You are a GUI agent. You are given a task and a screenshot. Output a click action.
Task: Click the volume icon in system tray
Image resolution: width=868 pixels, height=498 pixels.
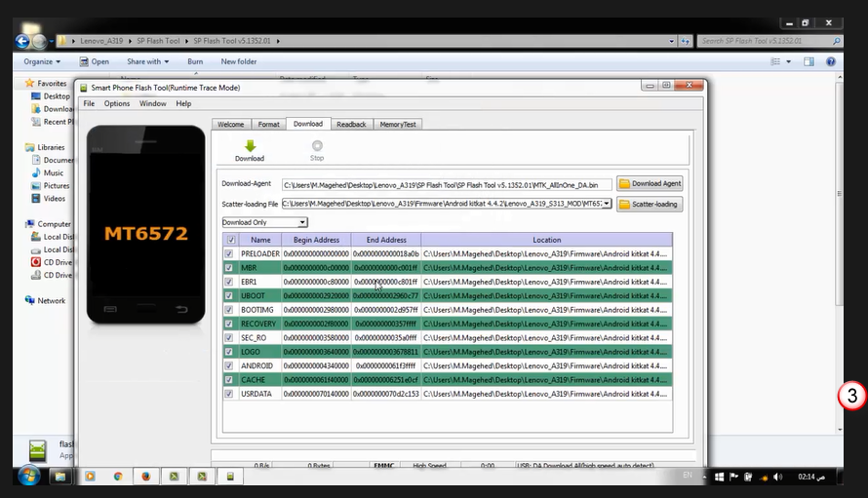point(777,477)
